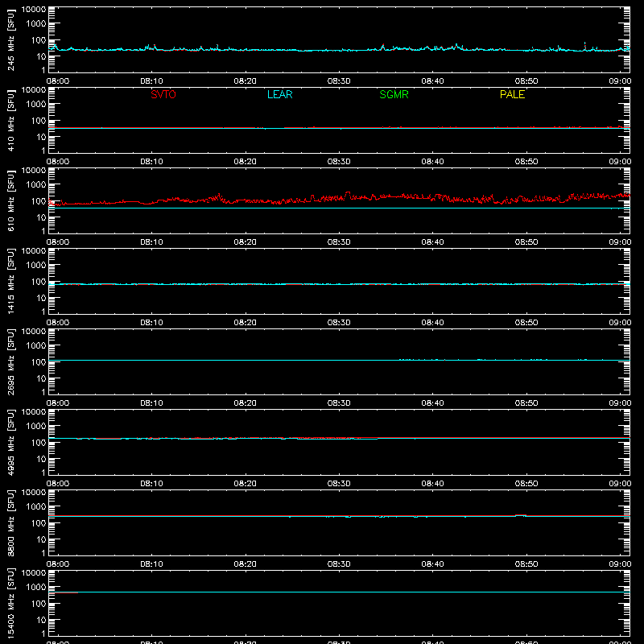Click the 08:10 time label under 245 MHz plot
Image resolution: width=644 pixels, height=644 pixels.
click(151, 81)
